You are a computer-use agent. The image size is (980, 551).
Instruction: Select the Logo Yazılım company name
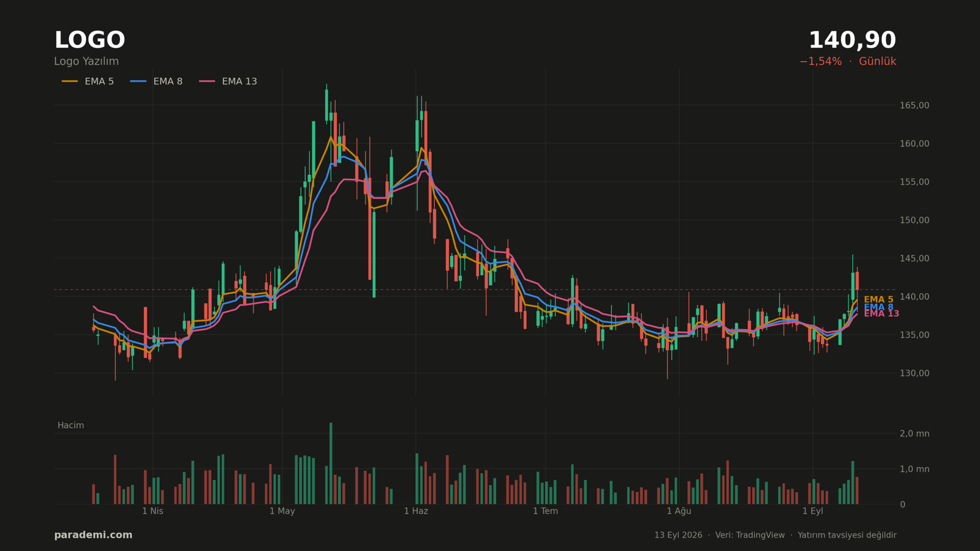pos(86,62)
